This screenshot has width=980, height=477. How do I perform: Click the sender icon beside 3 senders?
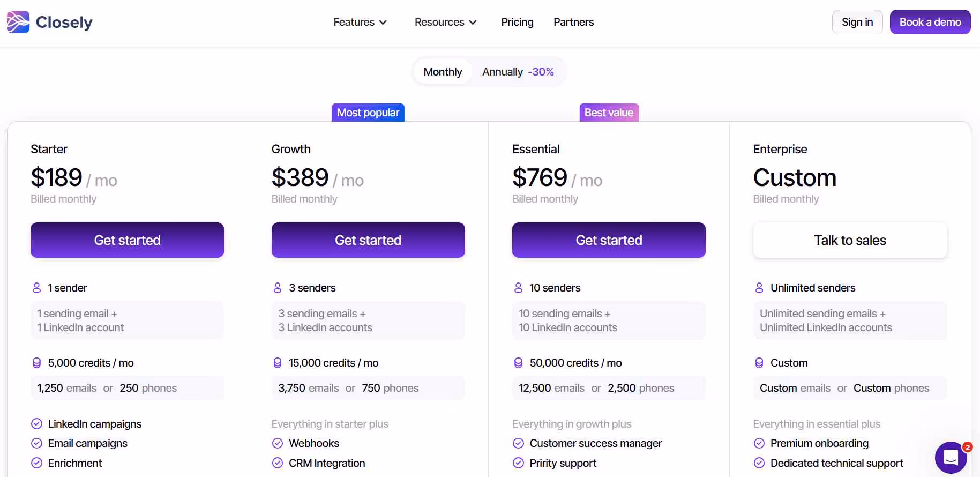(x=278, y=288)
